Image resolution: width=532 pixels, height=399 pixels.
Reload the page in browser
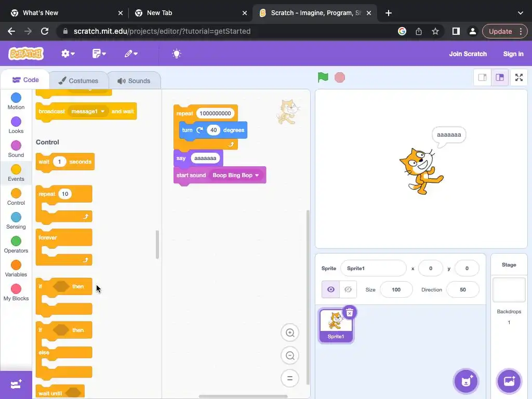[x=45, y=31]
